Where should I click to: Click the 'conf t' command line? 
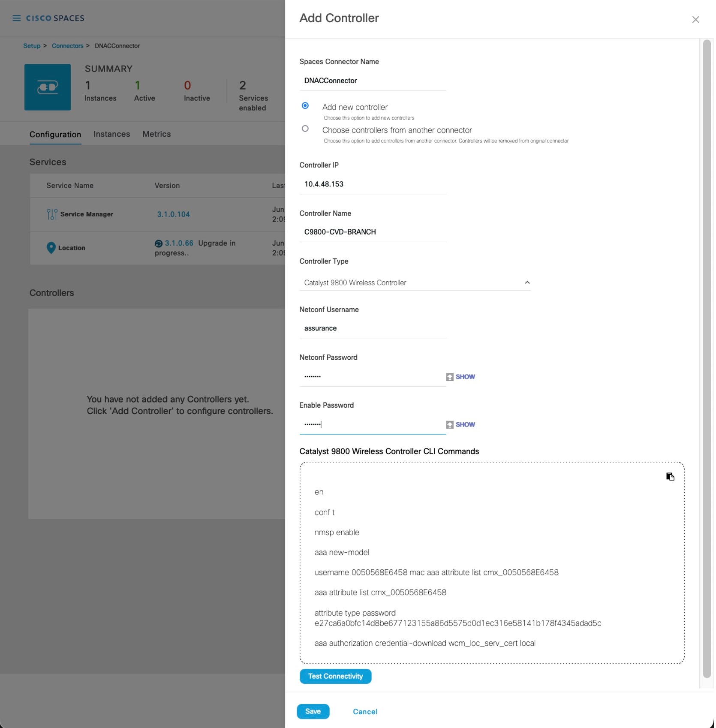(x=325, y=512)
